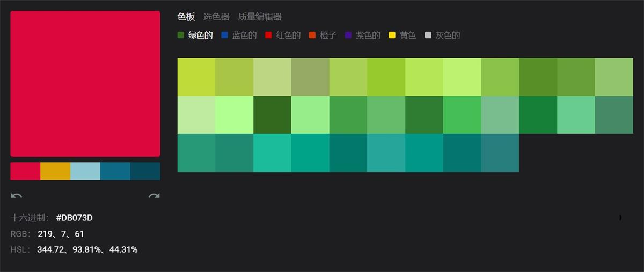Viewport: 644px width, 272px height.
Task: Choose the last grayish-green swatch in second row
Action: (614, 115)
